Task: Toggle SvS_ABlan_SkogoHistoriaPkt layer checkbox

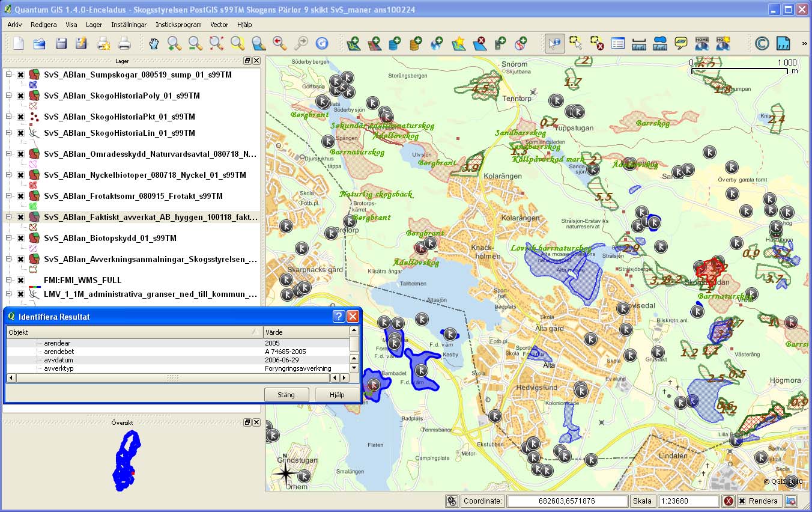Action: (x=20, y=117)
